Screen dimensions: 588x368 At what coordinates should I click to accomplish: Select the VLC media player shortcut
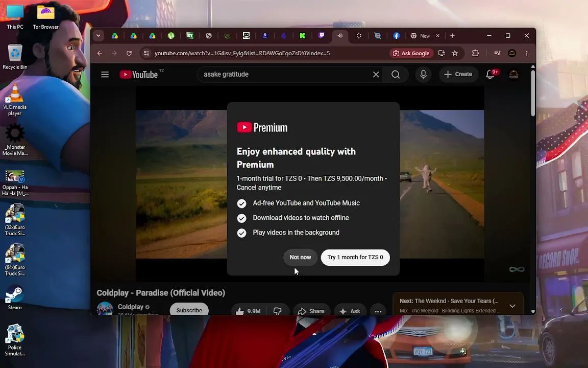point(15,100)
